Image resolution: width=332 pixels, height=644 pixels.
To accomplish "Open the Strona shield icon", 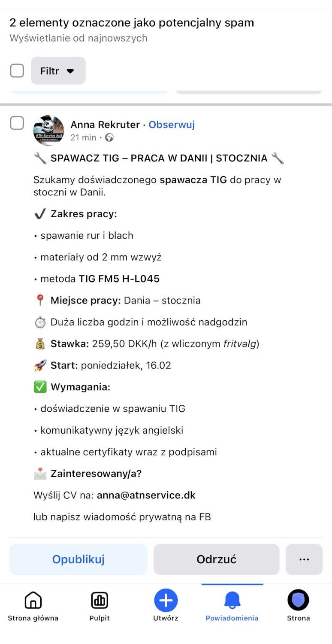I will [298, 600].
